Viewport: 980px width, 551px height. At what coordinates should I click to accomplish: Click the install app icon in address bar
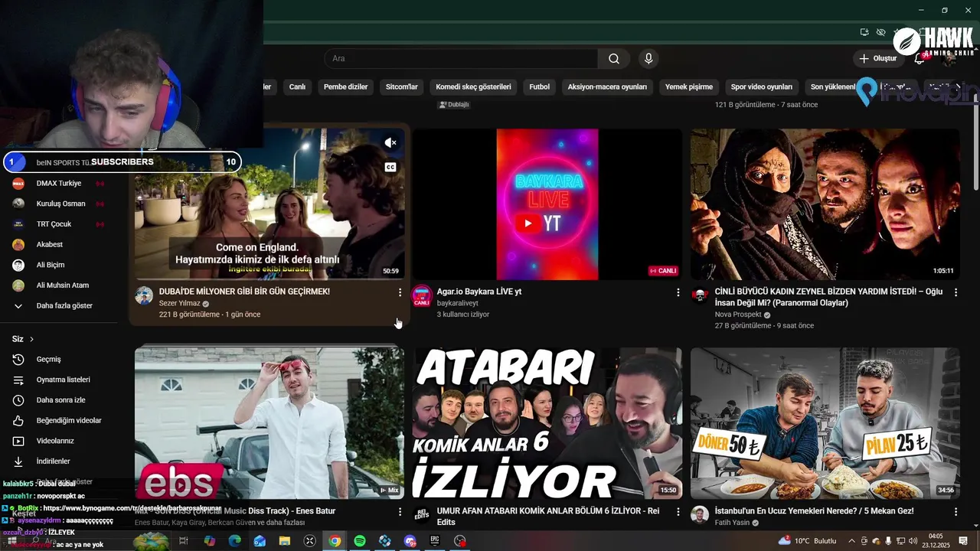pos(864,32)
